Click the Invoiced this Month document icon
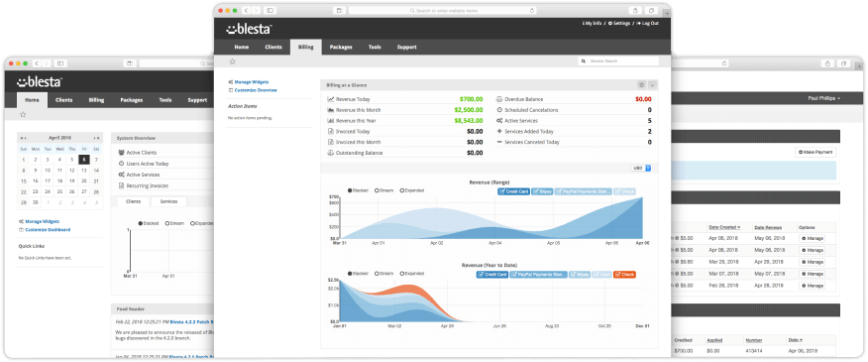The width and height of the screenshot is (868, 362). tap(331, 142)
